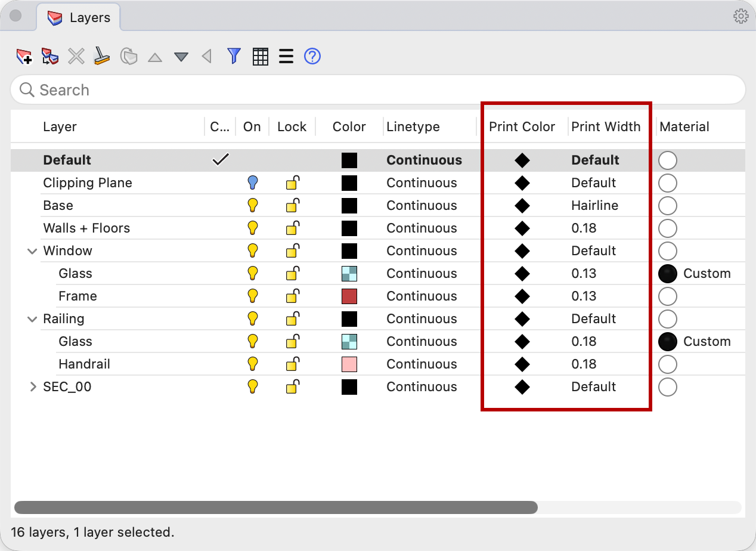Click the move layer up triangle
This screenshot has height=551, width=756.
click(155, 57)
